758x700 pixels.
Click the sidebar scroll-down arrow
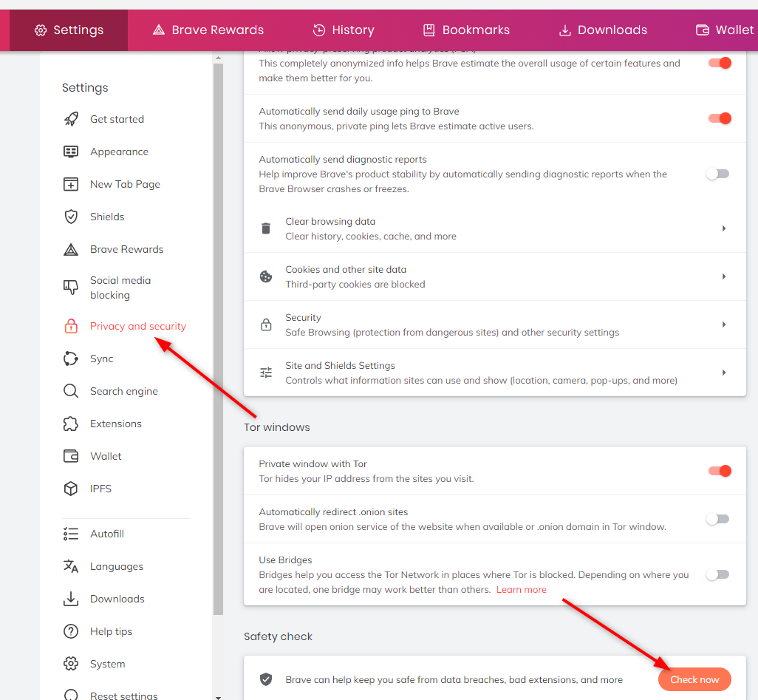click(x=218, y=697)
